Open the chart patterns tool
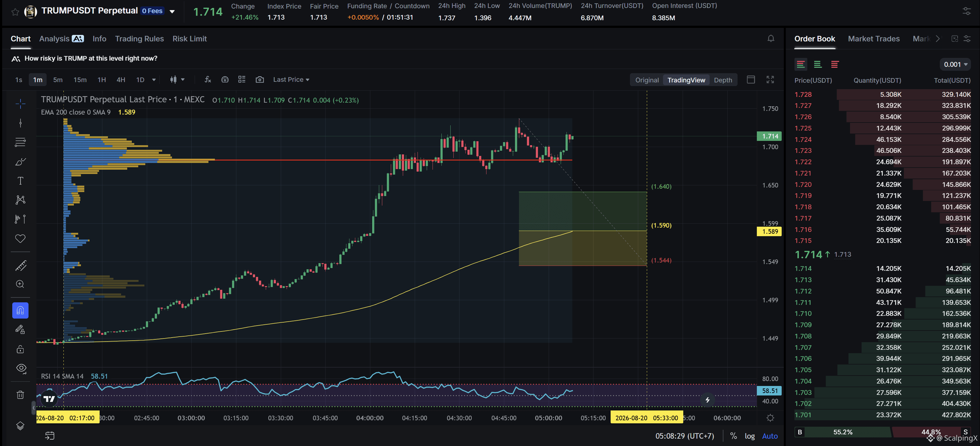The image size is (980, 446). point(21,200)
